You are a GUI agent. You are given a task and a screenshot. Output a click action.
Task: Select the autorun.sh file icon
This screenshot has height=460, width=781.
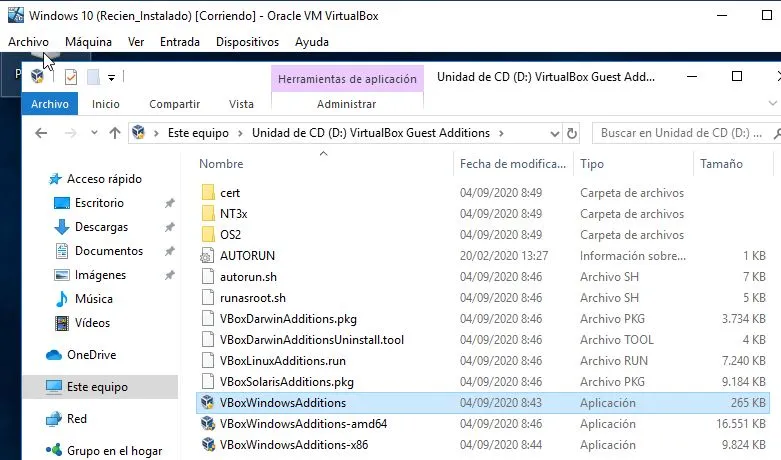point(208,276)
